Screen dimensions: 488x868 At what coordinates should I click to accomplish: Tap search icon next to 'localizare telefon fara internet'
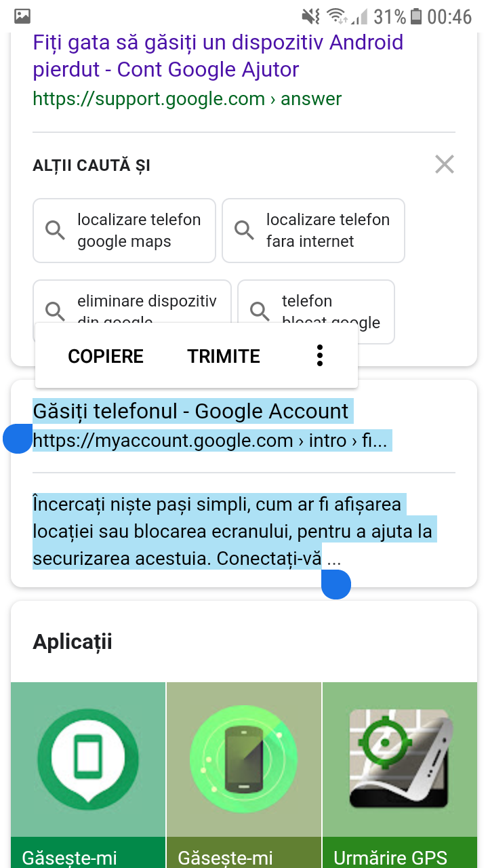click(245, 231)
